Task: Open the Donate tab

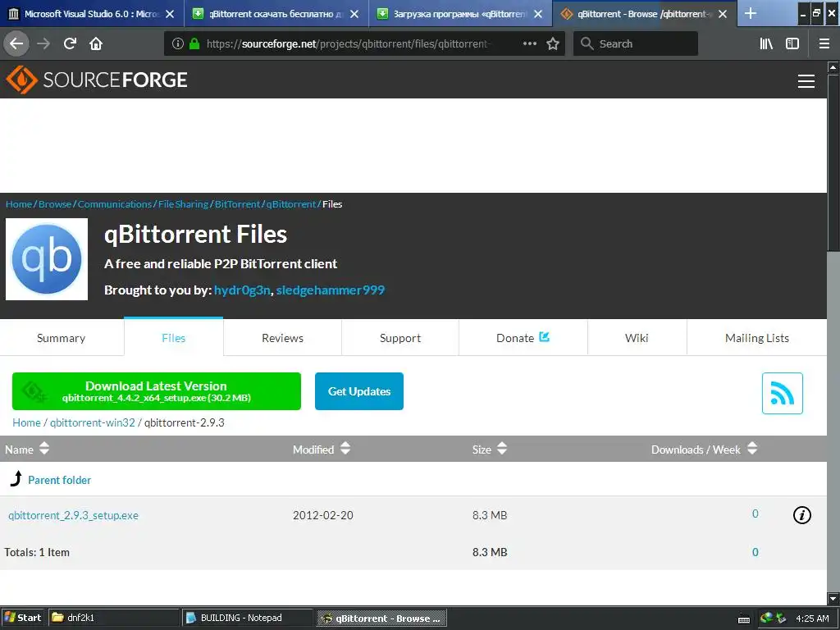Action: coord(523,338)
